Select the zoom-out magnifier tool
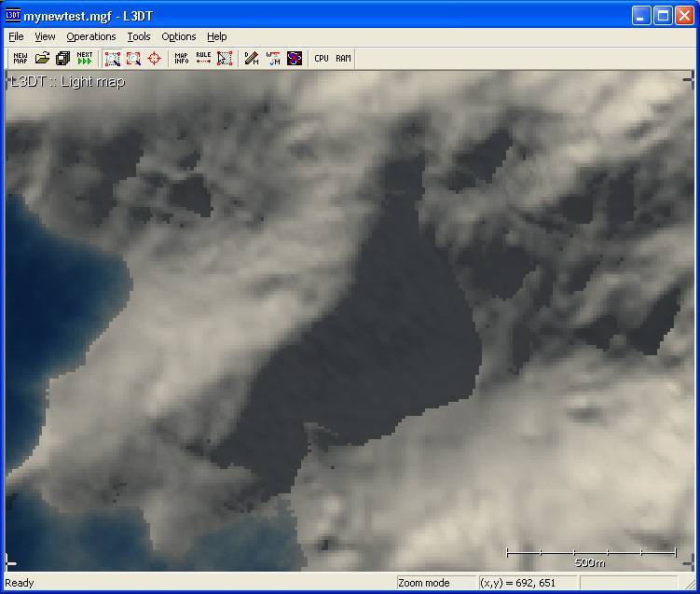The height and width of the screenshot is (594, 700). point(133,58)
